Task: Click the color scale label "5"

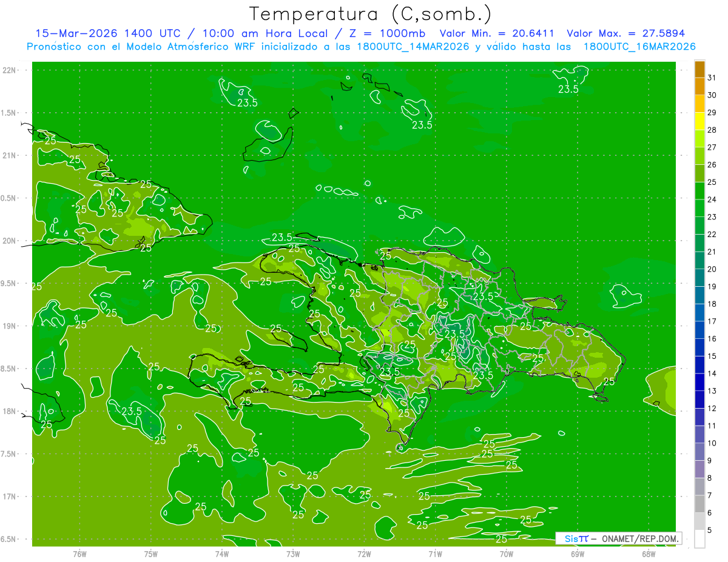Action: point(710,530)
